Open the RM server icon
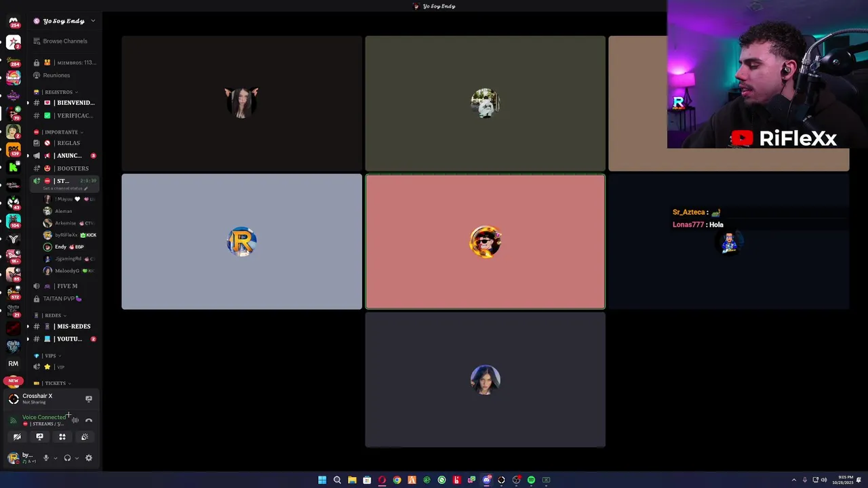Image resolution: width=868 pixels, height=488 pixels. (x=13, y=363)
